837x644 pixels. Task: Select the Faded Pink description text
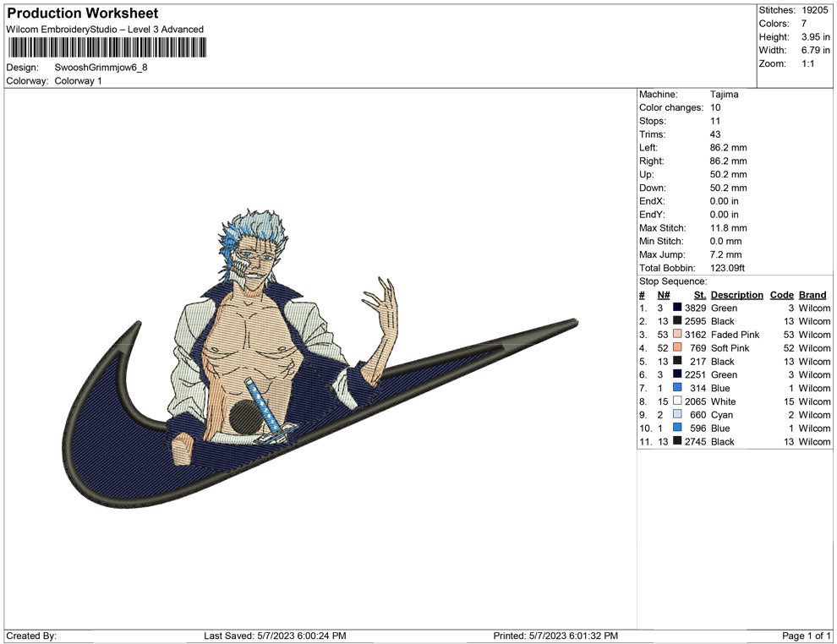(x=735, y=335)
